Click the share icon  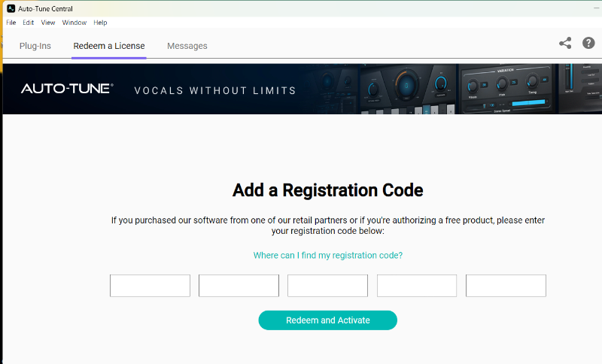(565, 44)
